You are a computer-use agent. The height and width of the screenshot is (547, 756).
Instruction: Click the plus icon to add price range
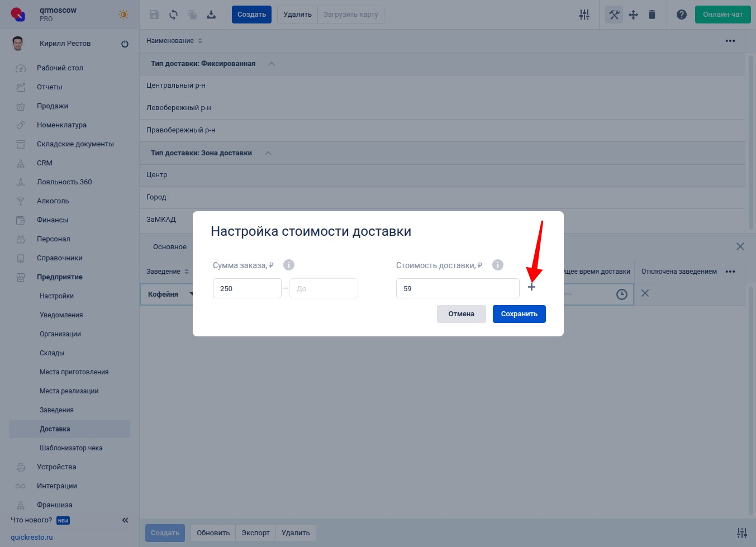click(x=531, y=287)
